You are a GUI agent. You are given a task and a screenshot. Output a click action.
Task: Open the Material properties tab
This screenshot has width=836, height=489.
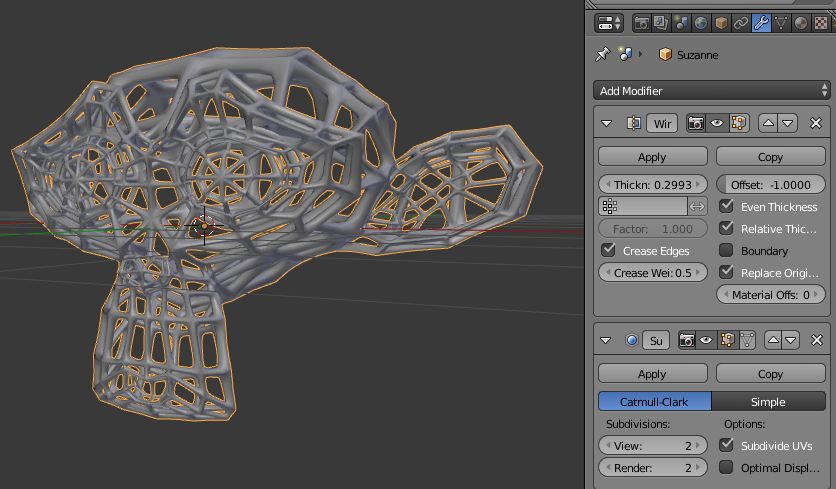[x=801, y=23]
